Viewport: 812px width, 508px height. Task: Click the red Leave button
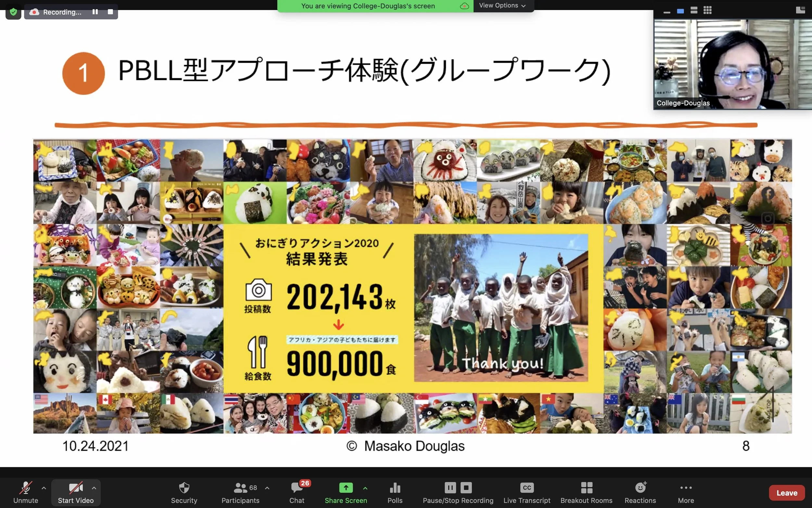(786, 492)
